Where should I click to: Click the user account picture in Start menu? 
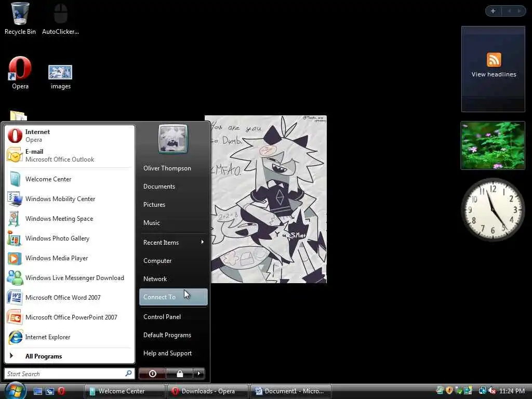(172, 139)
